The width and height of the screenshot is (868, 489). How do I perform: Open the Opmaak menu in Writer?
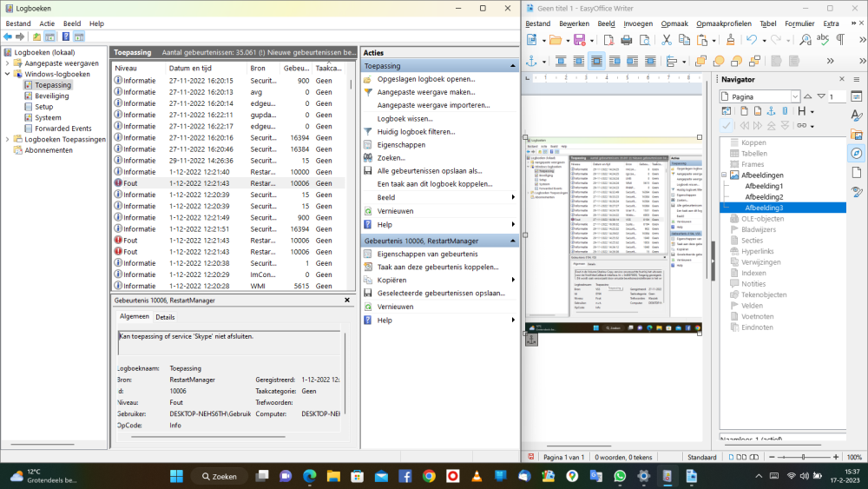pos(674,23)
